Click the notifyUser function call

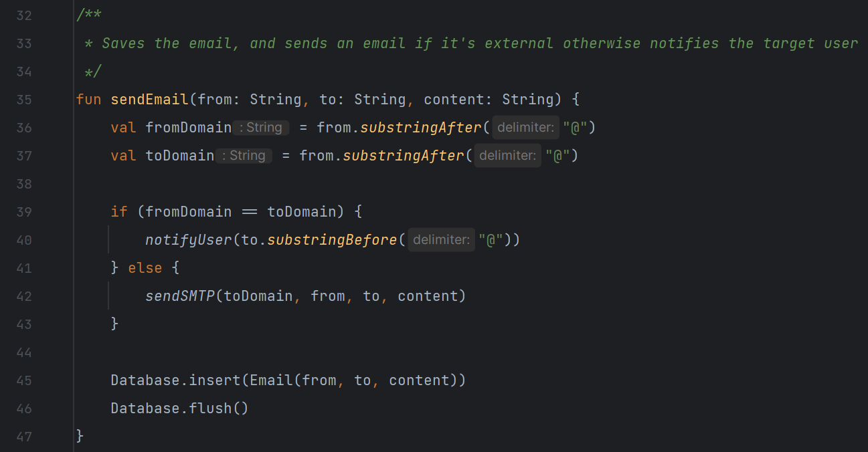(189, 240)
